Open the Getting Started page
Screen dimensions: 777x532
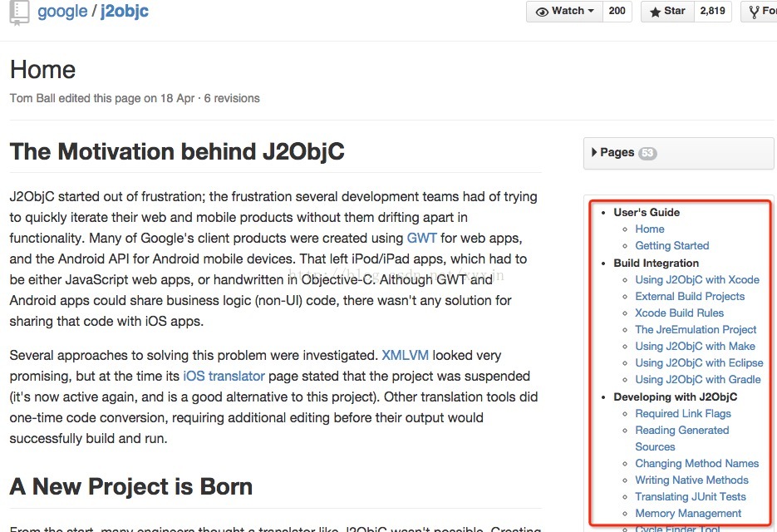click(x=672, y=245)
